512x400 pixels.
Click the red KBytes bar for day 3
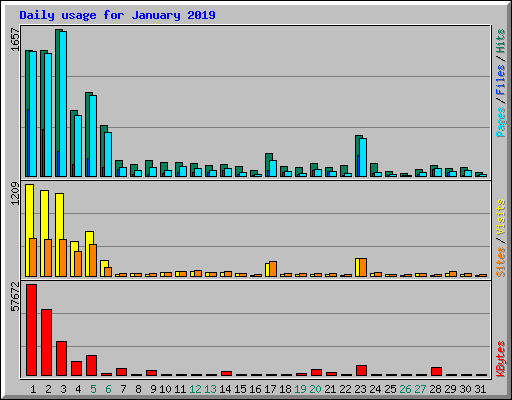61,358
